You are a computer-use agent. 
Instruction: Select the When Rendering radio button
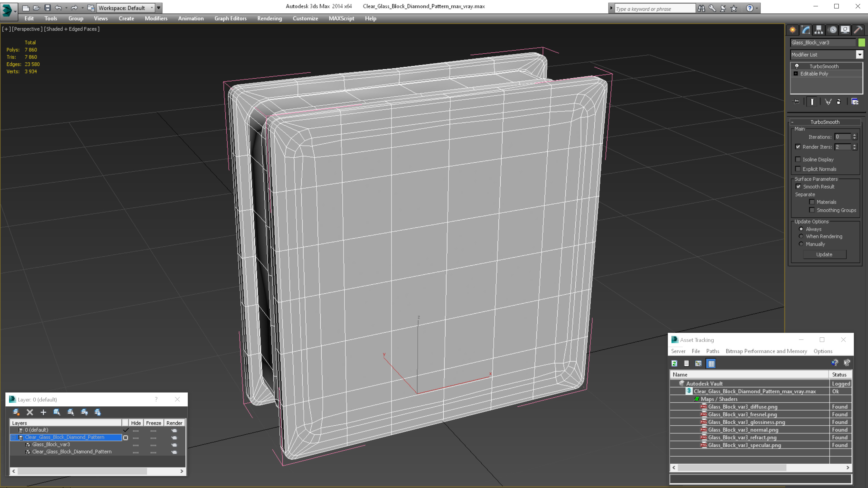(801, 236)
